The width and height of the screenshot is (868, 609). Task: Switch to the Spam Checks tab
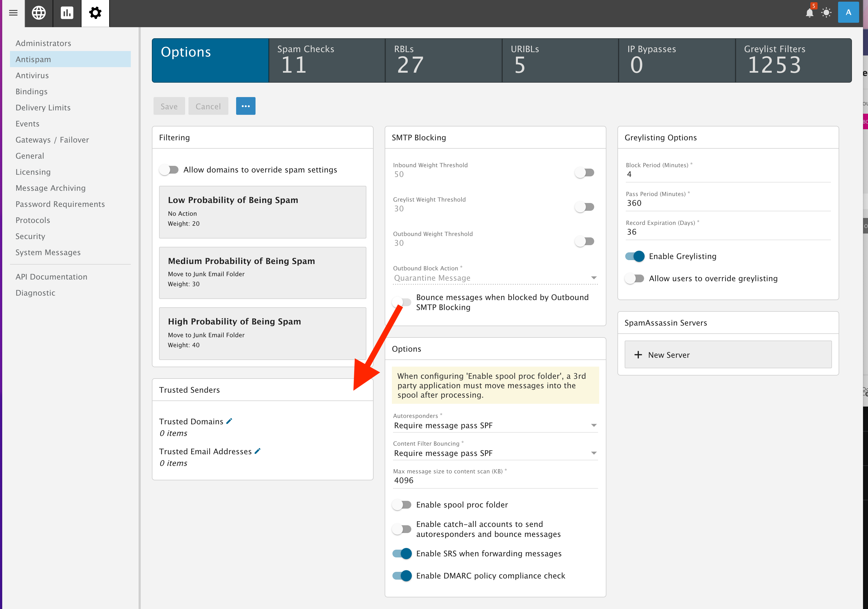[x=327, y=60]
